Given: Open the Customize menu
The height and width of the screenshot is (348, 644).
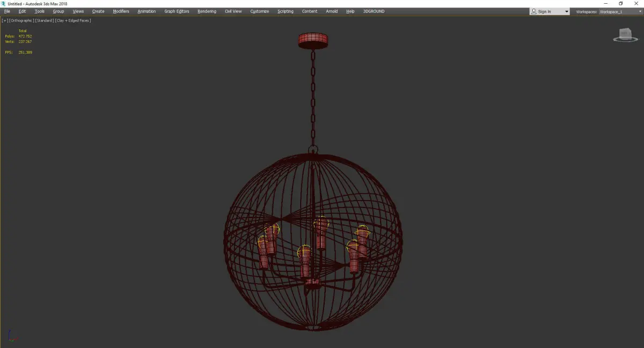Looking at the screenshot, I should pyautogui.click(x=260, y=11).
